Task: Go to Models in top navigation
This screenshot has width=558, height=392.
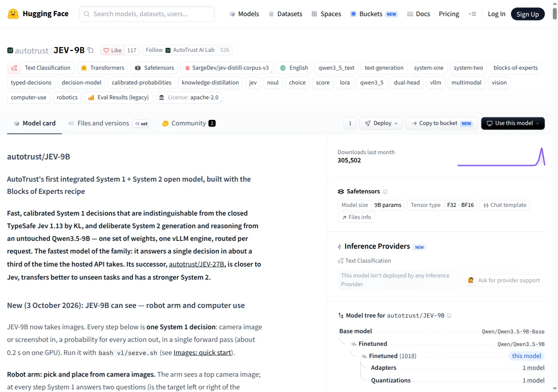Action: (244, 14)
